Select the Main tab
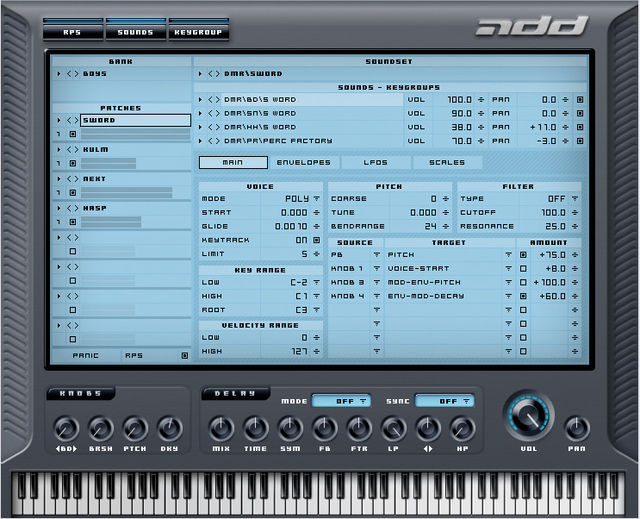640x519 pixels. (233, 162)
